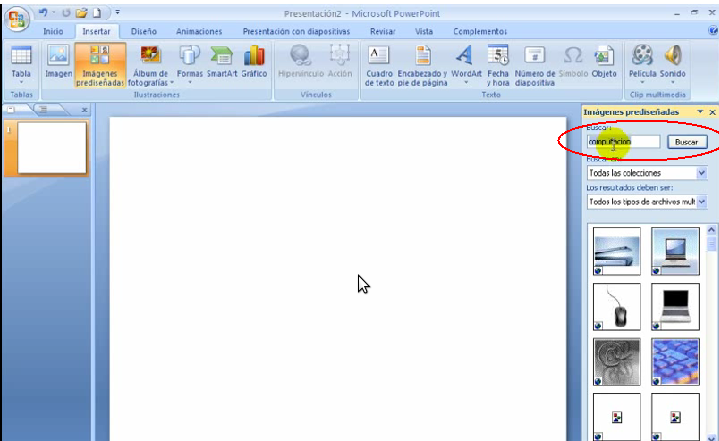Undo last action in quick access toolbar

[x=43, y=13]
